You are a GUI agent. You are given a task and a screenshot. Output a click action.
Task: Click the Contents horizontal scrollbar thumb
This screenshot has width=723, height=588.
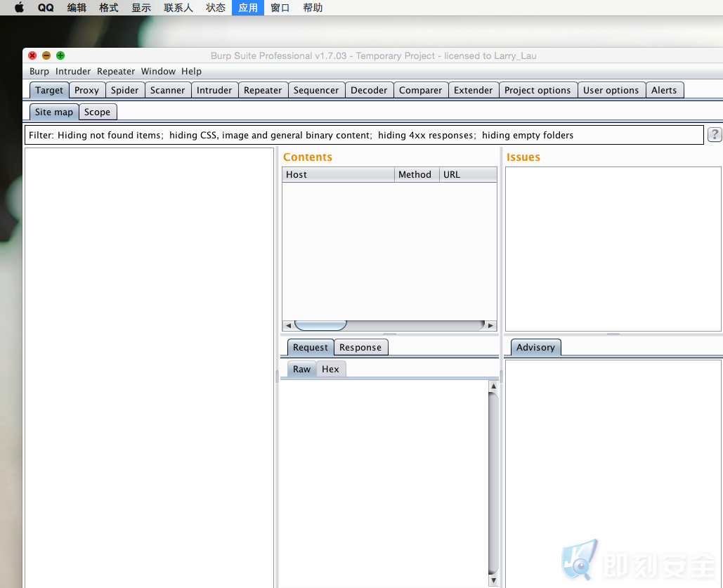(x=320, y=325)
